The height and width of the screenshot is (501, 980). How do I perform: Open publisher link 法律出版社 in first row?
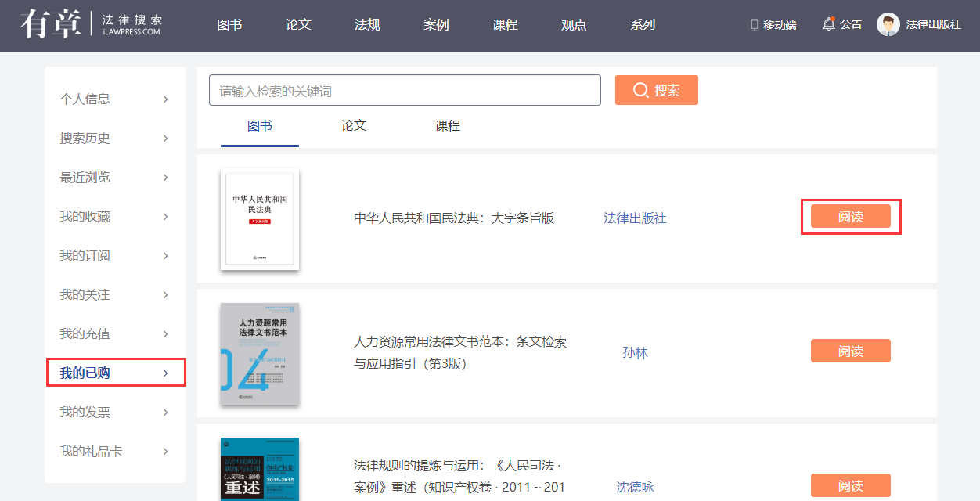635,218
